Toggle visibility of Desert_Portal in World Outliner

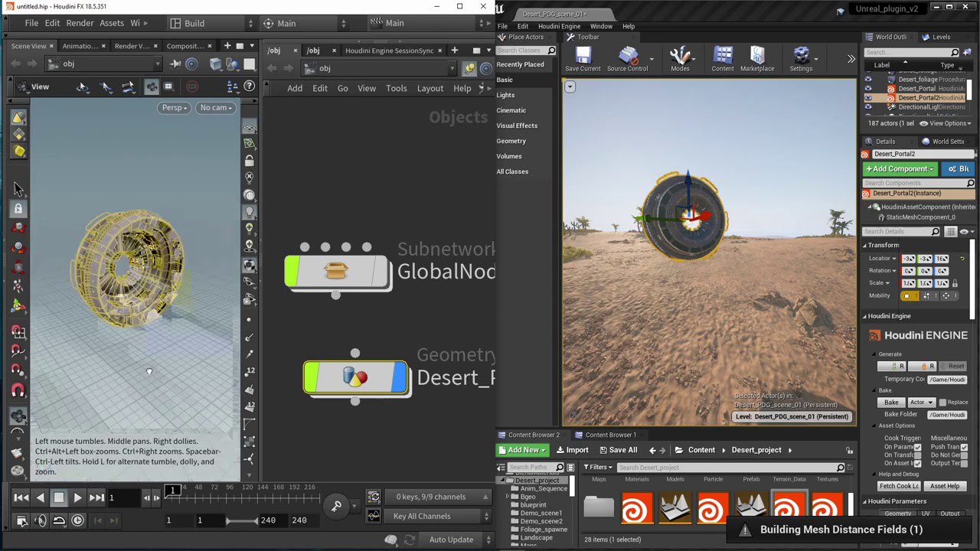pyautogui.click(x=867, y=89)
